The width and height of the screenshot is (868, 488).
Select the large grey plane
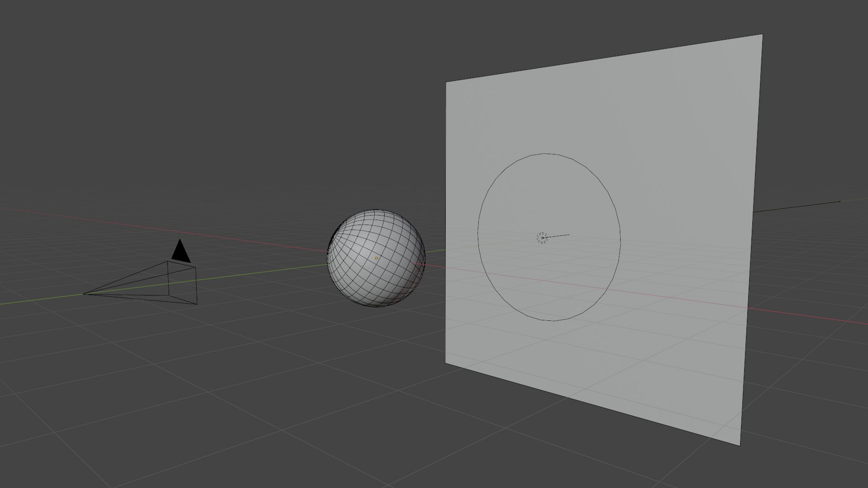coord(604,239)
